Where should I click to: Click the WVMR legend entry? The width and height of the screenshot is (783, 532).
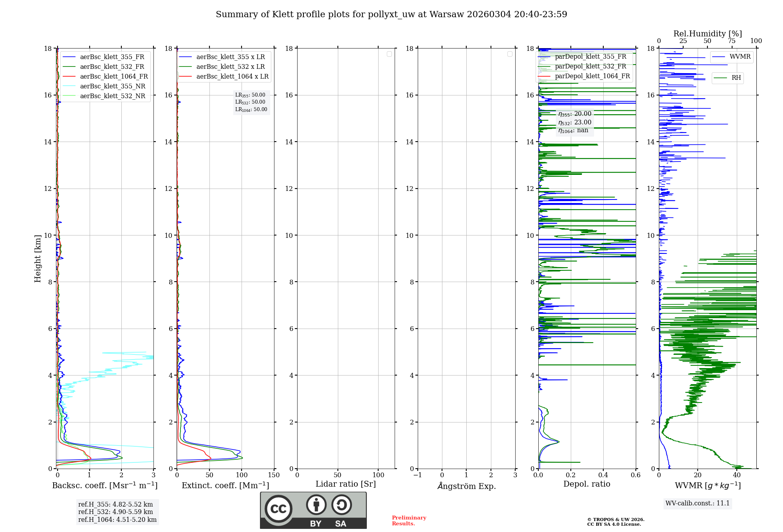point(740,57)
